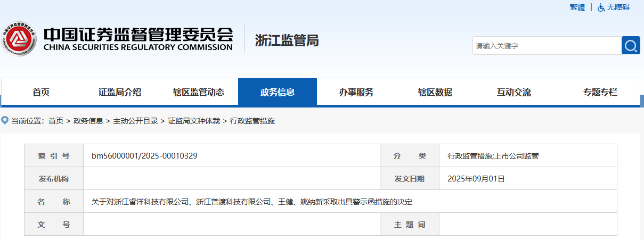
Task: Go to 证监局文种体裁 in breadcrumb
Action: pos(194,121)
